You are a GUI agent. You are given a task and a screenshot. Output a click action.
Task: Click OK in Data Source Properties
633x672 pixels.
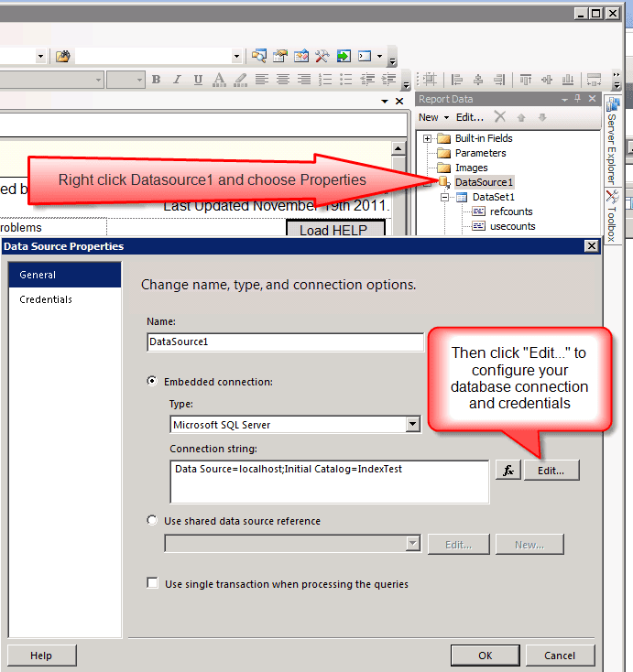tap(485, 655)
